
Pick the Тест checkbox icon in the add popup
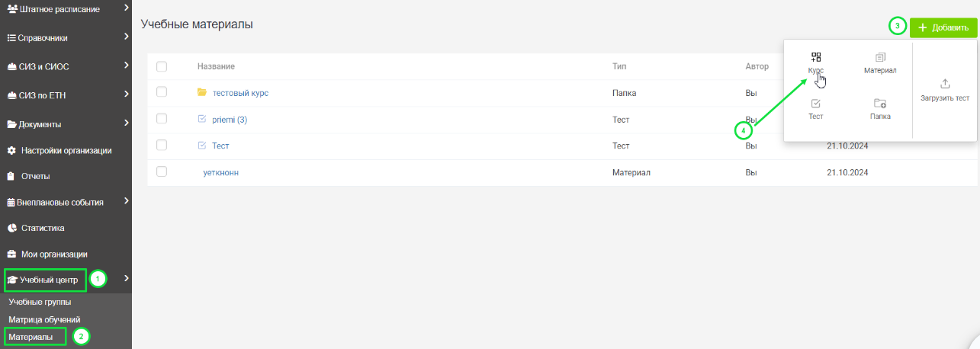(816, 104)
